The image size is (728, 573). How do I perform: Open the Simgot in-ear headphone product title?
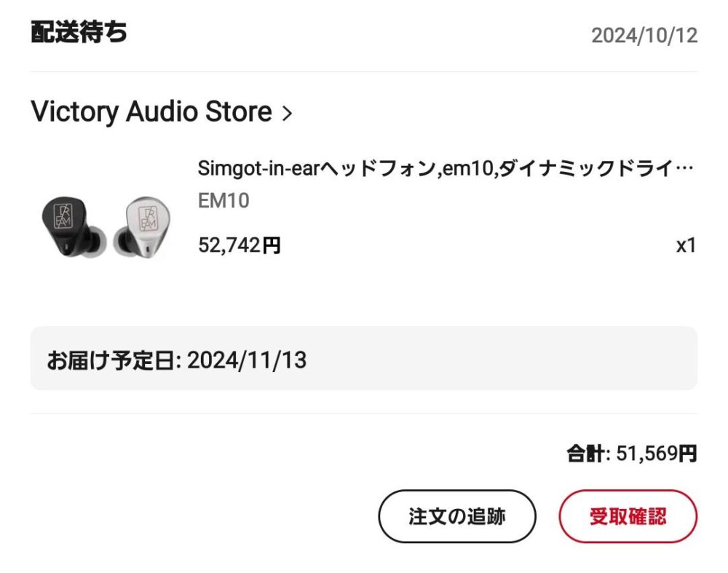(x=445, y=168)
